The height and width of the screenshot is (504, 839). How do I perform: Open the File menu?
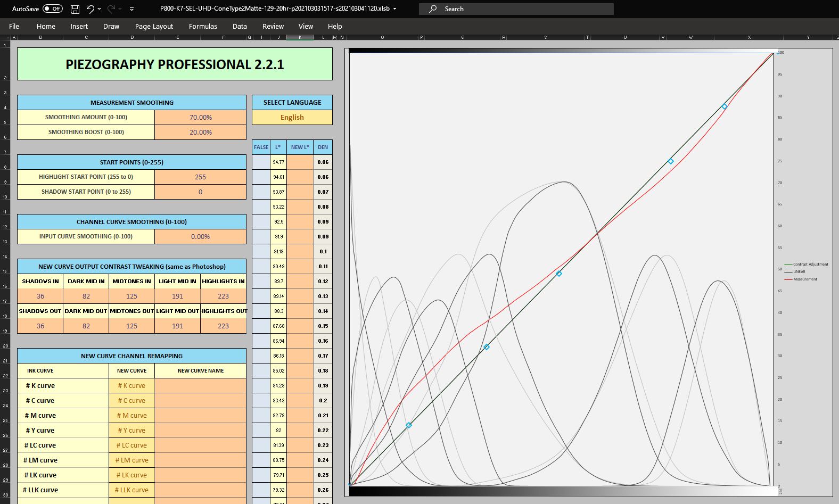click(14, 26)
